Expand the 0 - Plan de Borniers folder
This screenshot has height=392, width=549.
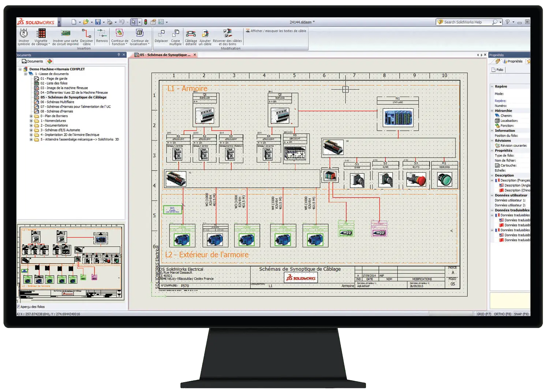pos(31,116)
